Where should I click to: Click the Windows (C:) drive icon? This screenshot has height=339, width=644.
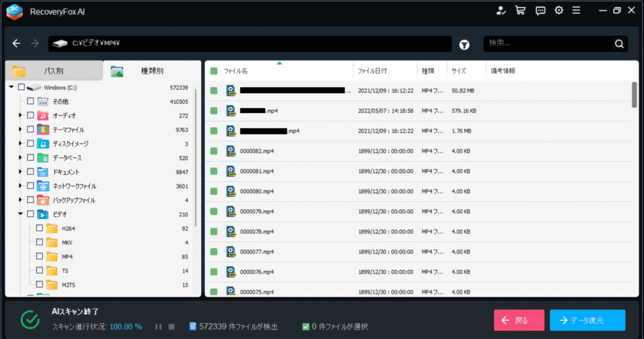(x=34, y=87)
